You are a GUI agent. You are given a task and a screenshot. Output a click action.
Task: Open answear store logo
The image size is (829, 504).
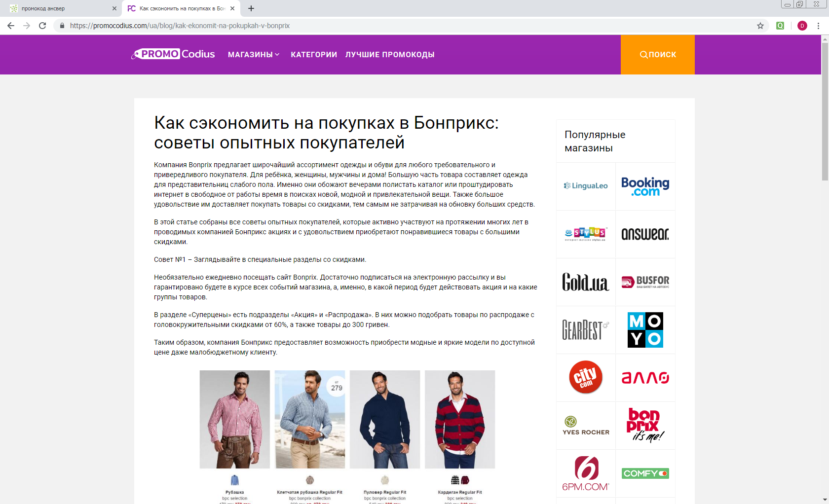point(645,234)
